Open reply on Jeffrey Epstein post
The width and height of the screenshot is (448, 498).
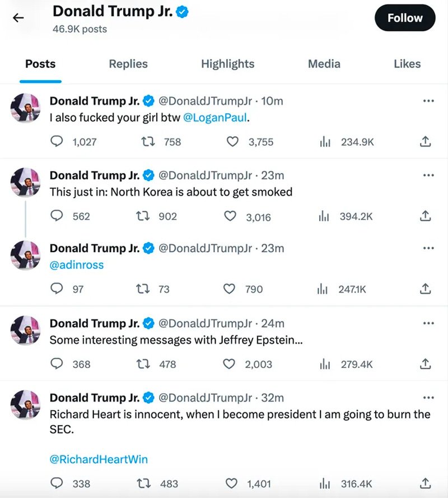(57, 364)
